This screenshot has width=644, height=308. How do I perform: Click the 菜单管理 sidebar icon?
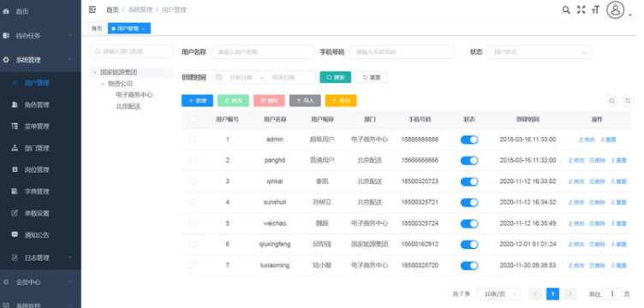tap(15, 127)
